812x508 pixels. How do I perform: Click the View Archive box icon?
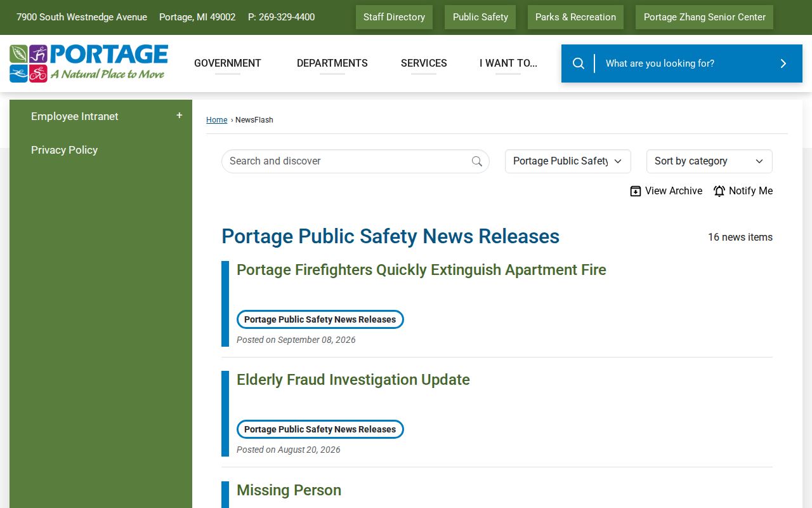(636, 191)
